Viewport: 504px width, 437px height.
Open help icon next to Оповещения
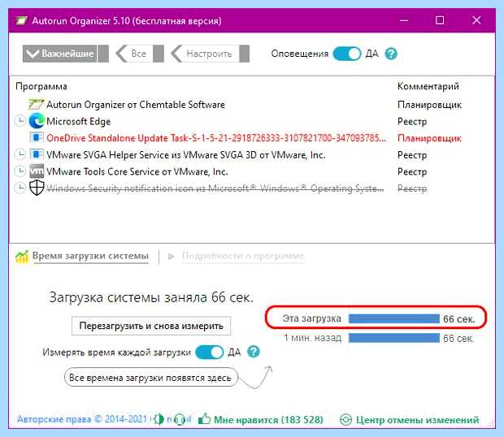391,54
